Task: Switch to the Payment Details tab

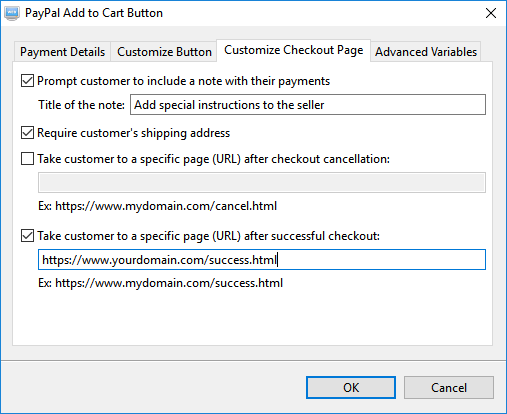Action: pyautogui.click(x=62, y=52)
